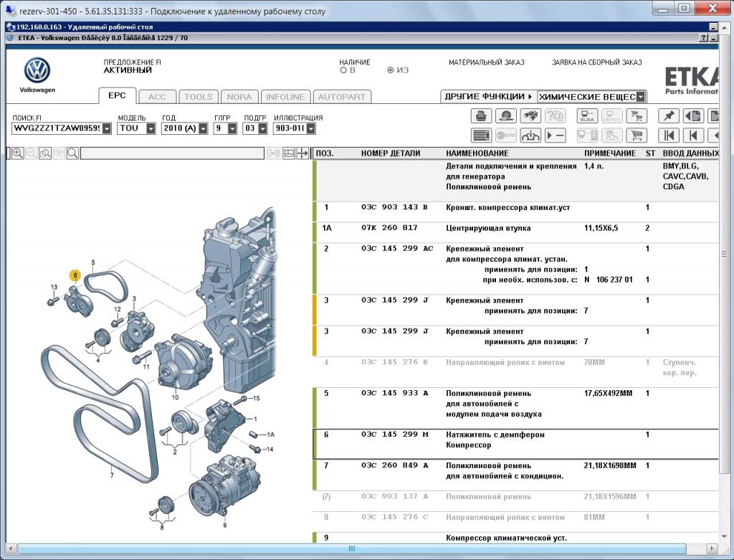Expand the ДРУГИЕ ФУНКЦИИ menu
734x560 pixels.
click(488, 97)
